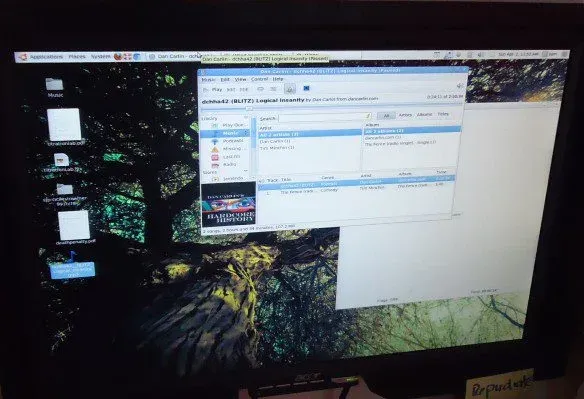This screenshot has height=399, width=584.
Task: Sort track list by Artist column in track list
Action: coord(366,176)
